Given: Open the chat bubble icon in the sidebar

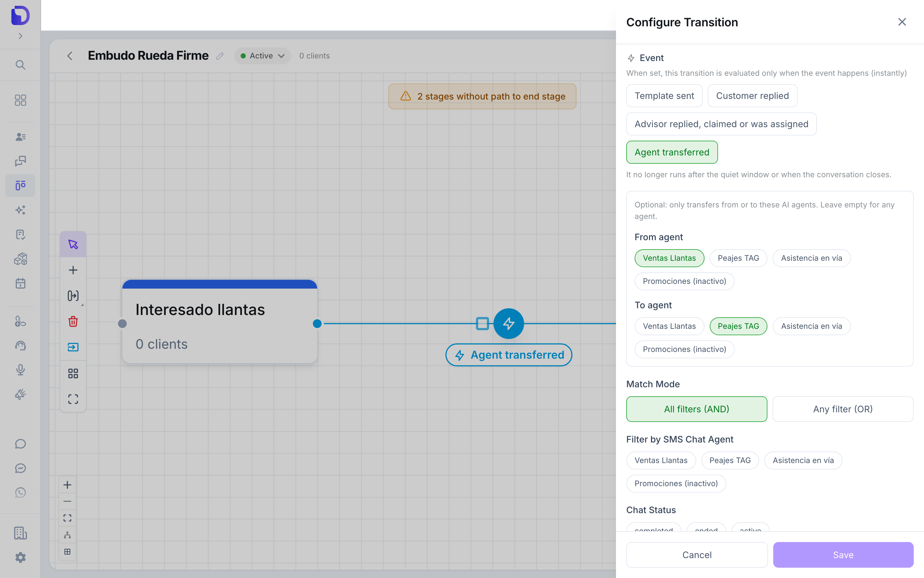Looking at the screenshot, I should pos(20,444).
